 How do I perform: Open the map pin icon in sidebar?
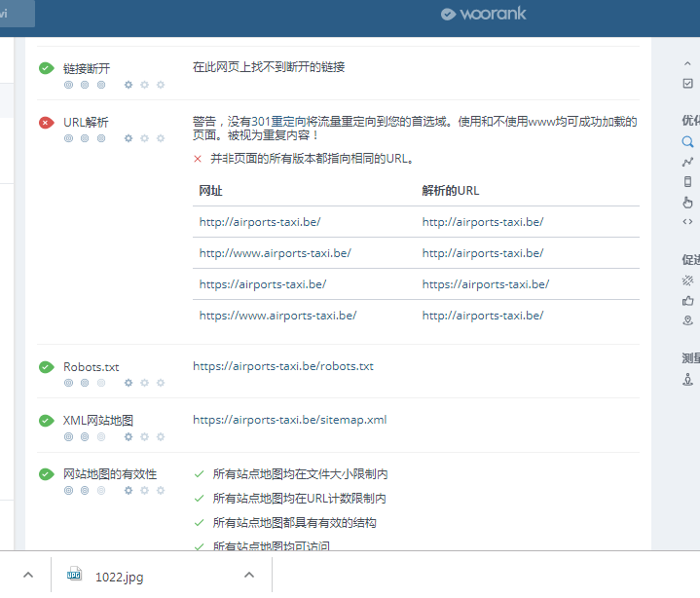[687, 320]
